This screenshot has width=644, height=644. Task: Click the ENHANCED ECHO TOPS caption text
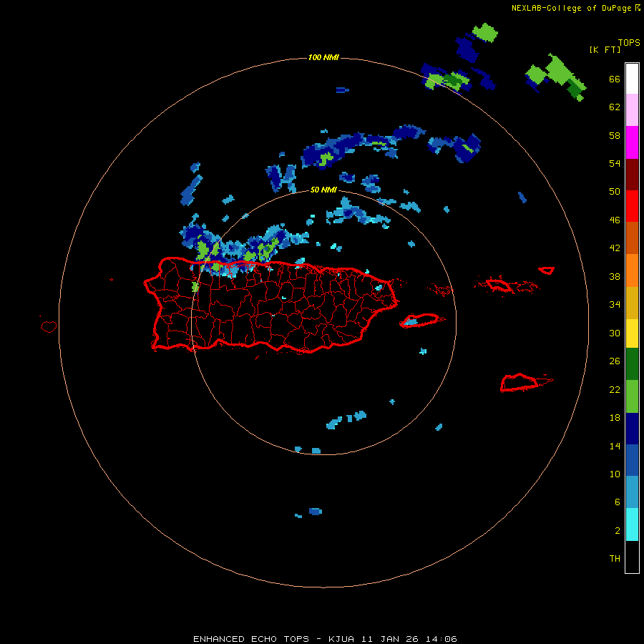(x=251, y=639)
